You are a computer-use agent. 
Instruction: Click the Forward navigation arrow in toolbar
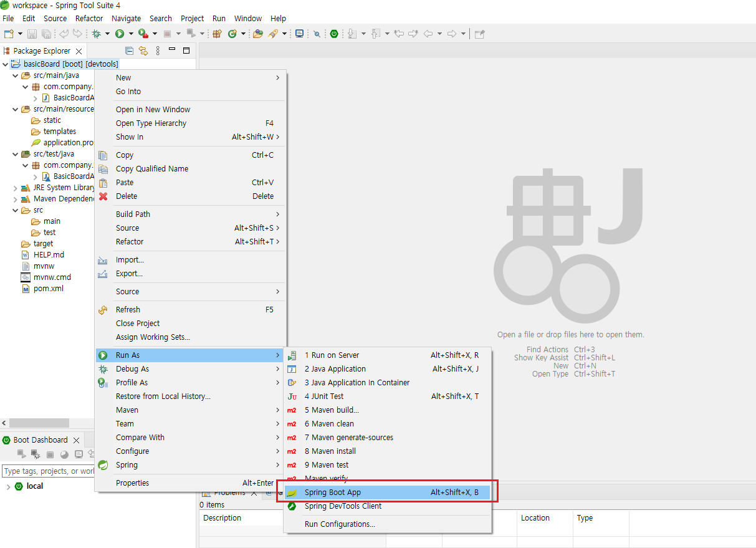click(452, 34)
